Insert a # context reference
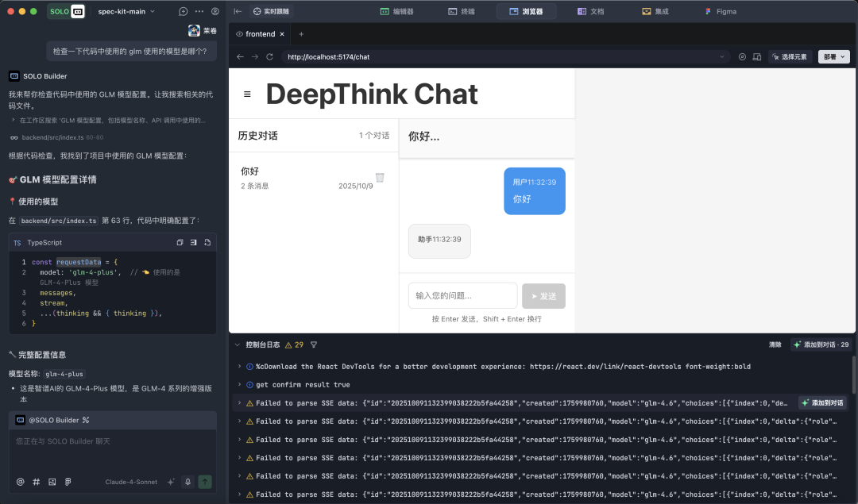This screenshot has height=504, width=858. 36,482
